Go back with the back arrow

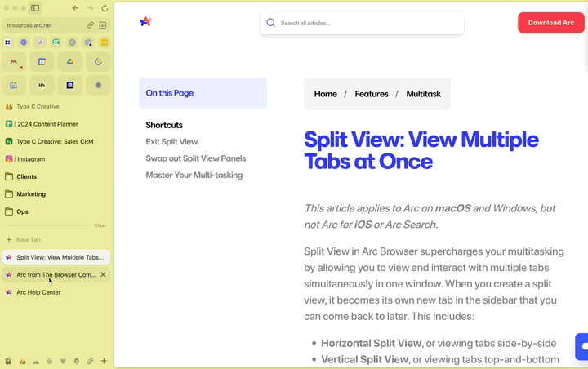[76, 8]
